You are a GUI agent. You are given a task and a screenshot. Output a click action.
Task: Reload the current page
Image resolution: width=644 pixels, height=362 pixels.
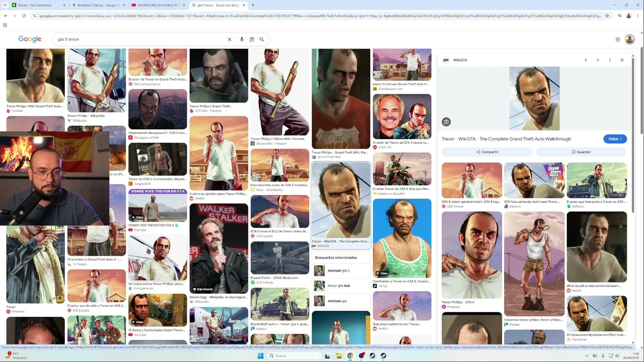24,16
